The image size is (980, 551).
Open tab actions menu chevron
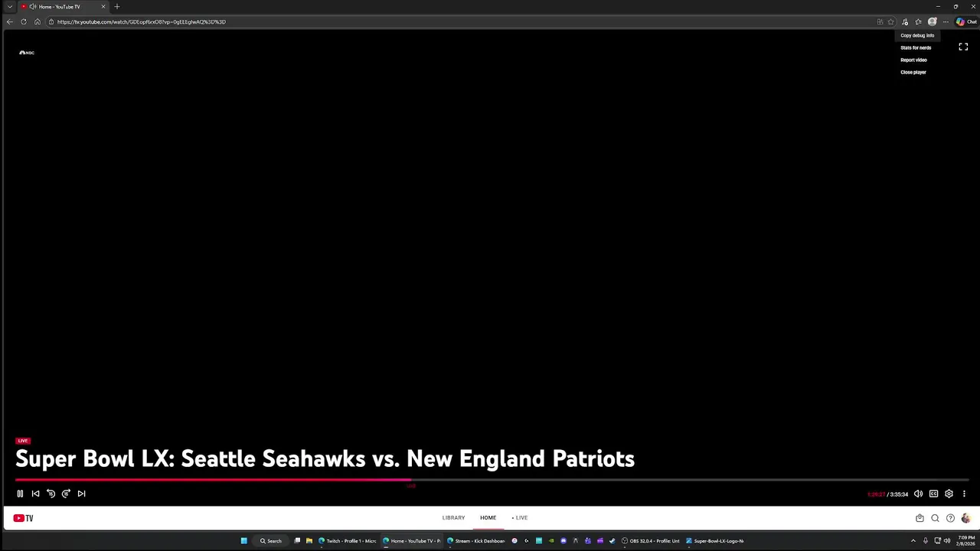tap(10, 6)
